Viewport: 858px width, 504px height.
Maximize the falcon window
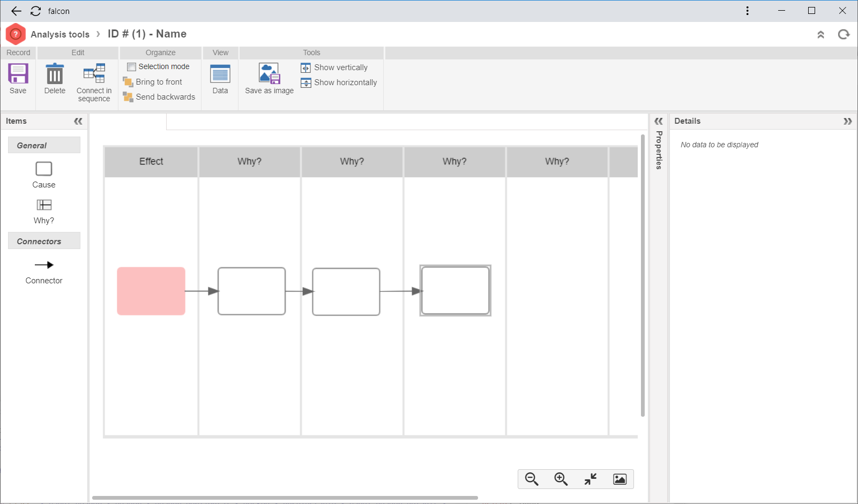click(811, 11)
